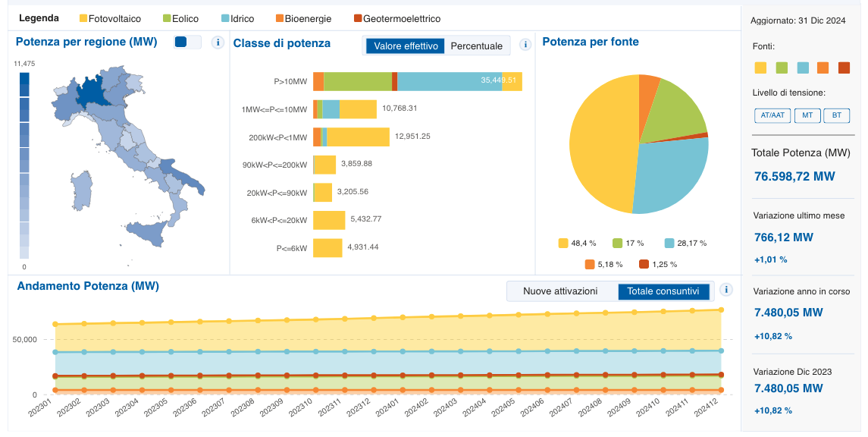Filter by BT voltage level
This screenshot has height=437, width=868.
(x=836, y=115)
